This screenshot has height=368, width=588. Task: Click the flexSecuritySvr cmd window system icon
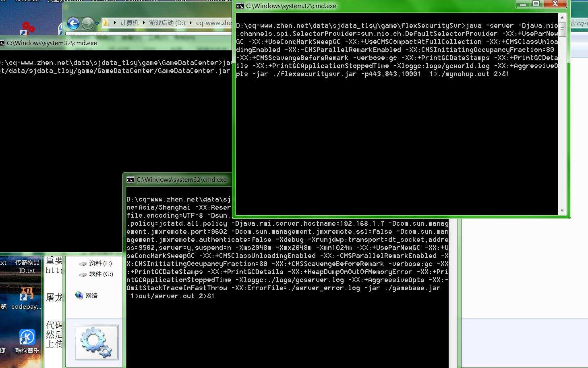pos(240,6)
